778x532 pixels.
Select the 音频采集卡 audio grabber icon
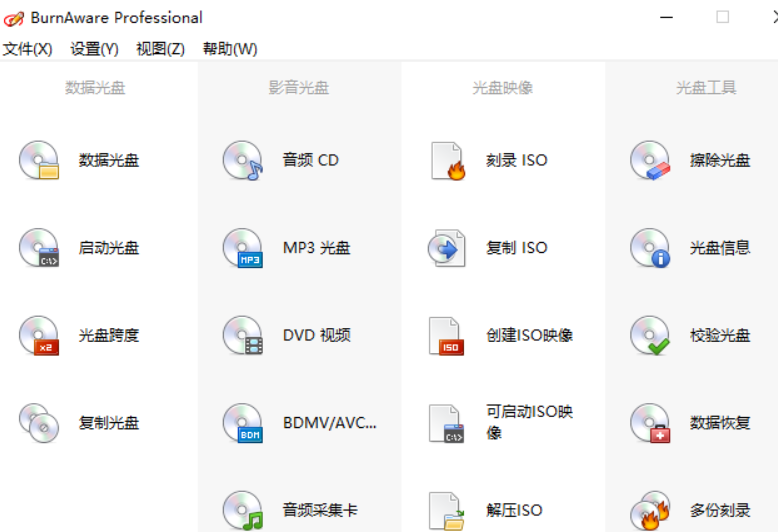pyautogui.click(x=243, y=510)
